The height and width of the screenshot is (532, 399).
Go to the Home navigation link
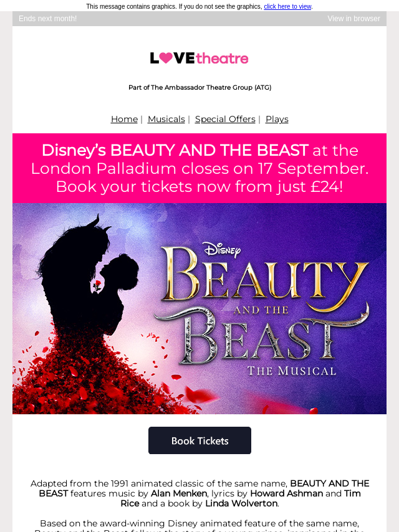point(124,119)
